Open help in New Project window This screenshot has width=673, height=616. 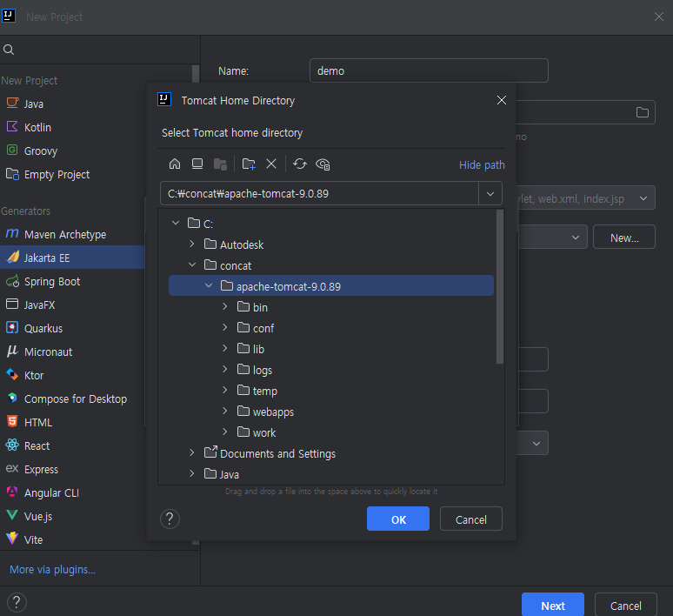pos(17,602)
